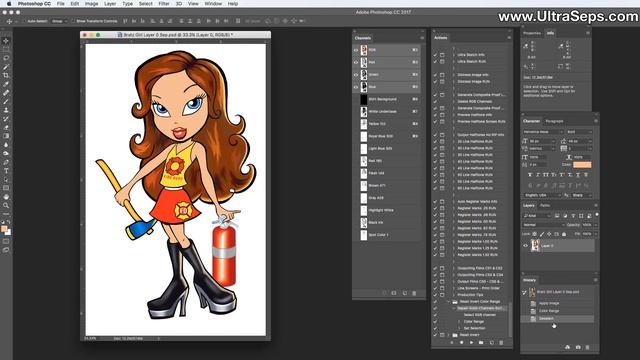640x360 pixels.
Task: Open the Normal blend mode dropdown
Action: [544, 225]
